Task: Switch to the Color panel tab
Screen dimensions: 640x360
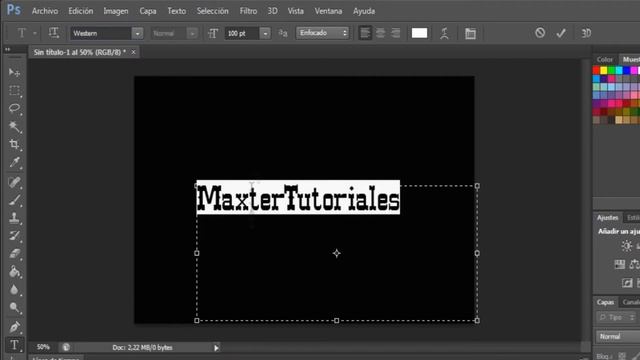Action: point(604,60)
